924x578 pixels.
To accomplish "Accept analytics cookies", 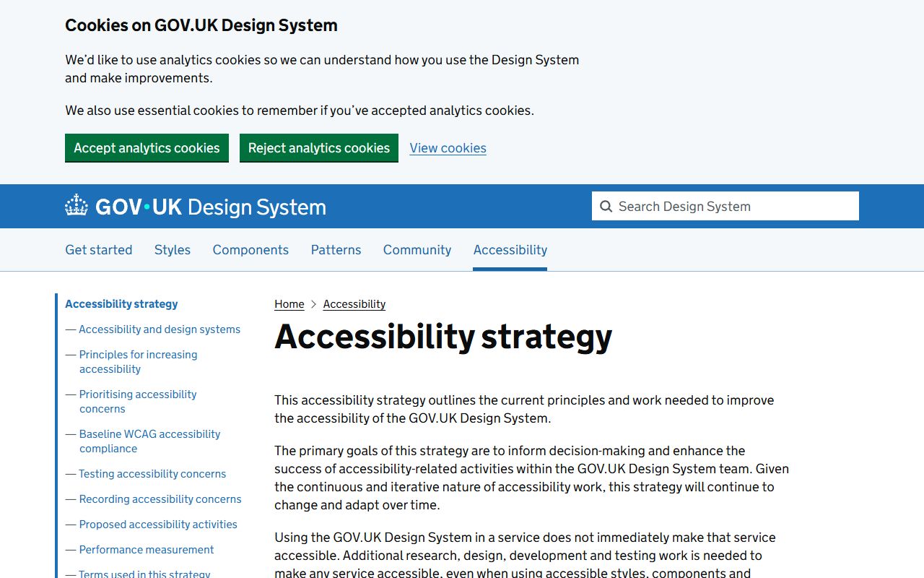I will coord(147,147).
